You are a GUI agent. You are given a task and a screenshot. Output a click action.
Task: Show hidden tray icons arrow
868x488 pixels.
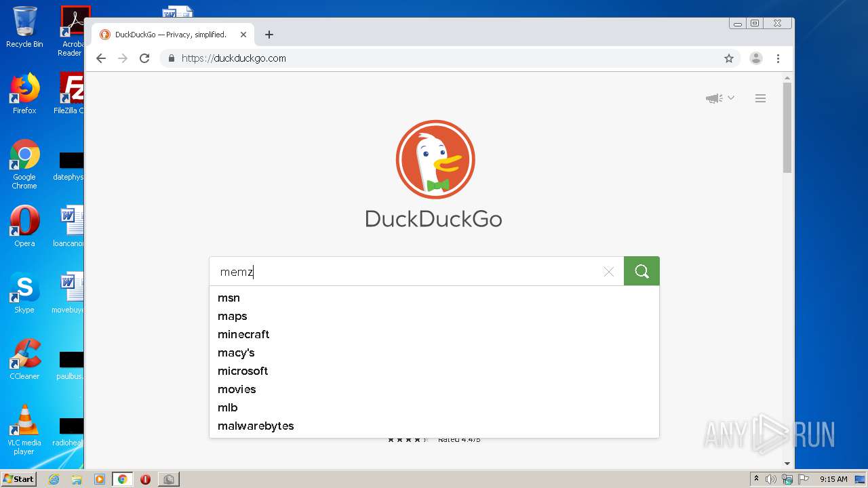pos(756,479)
